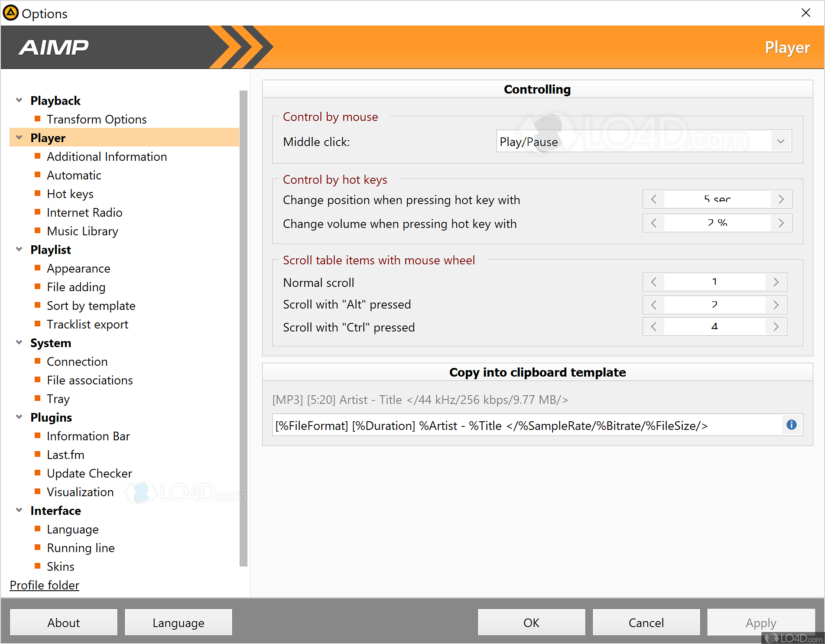Decrease the Scroll with Alt pressed value
The width and height of the screenshot is (825, 644).
(654, 305)
